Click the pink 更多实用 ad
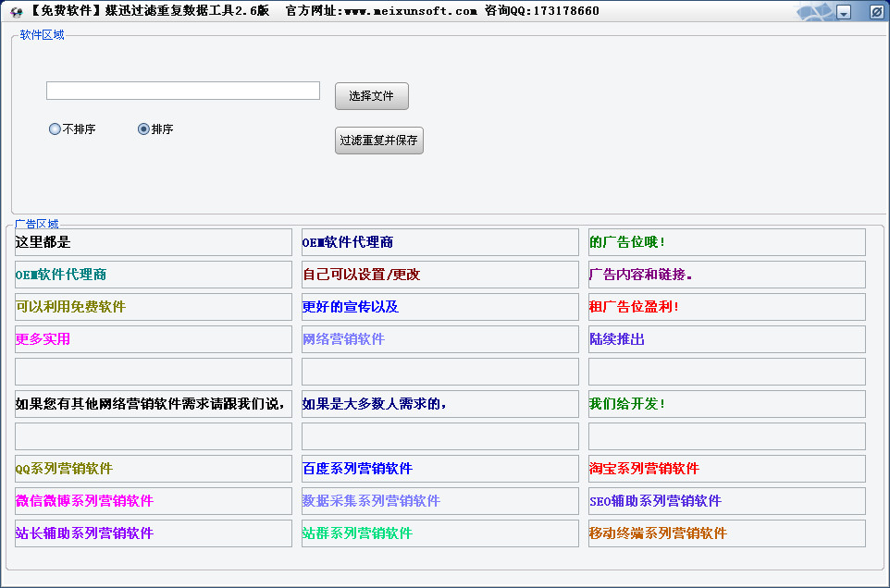 154,339
